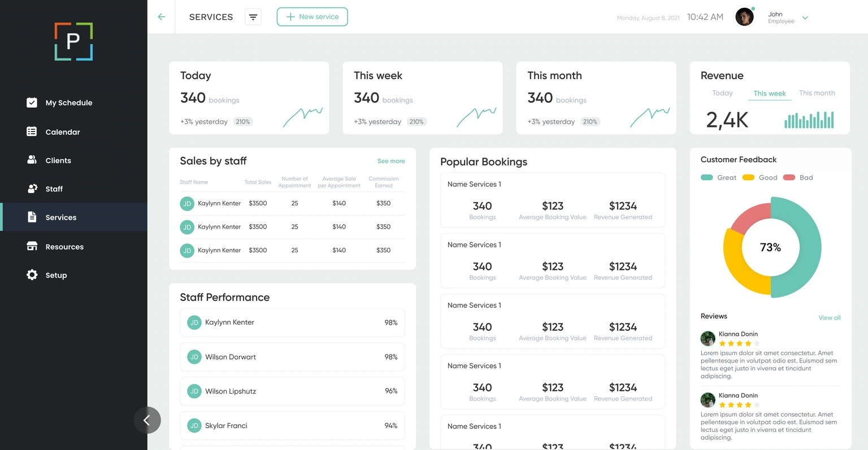Open the filter icon beside SERVICES

click(253, 17)
